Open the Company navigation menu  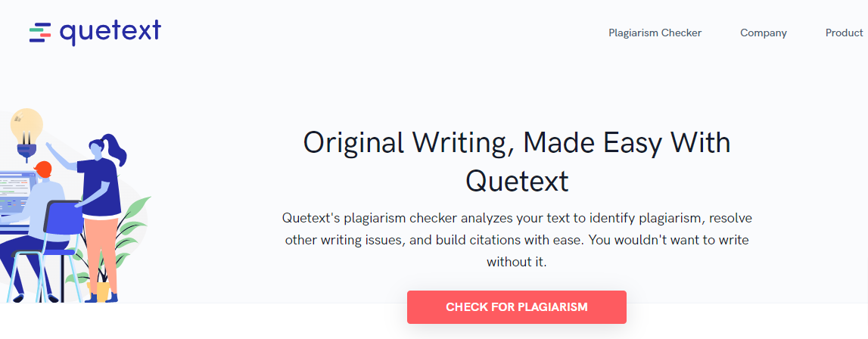coord(764,33)
